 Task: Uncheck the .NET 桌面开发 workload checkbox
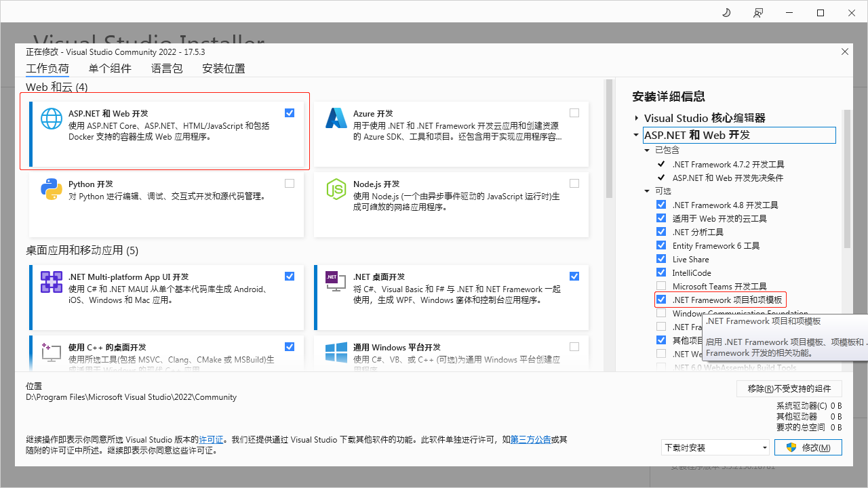point(574,276)
